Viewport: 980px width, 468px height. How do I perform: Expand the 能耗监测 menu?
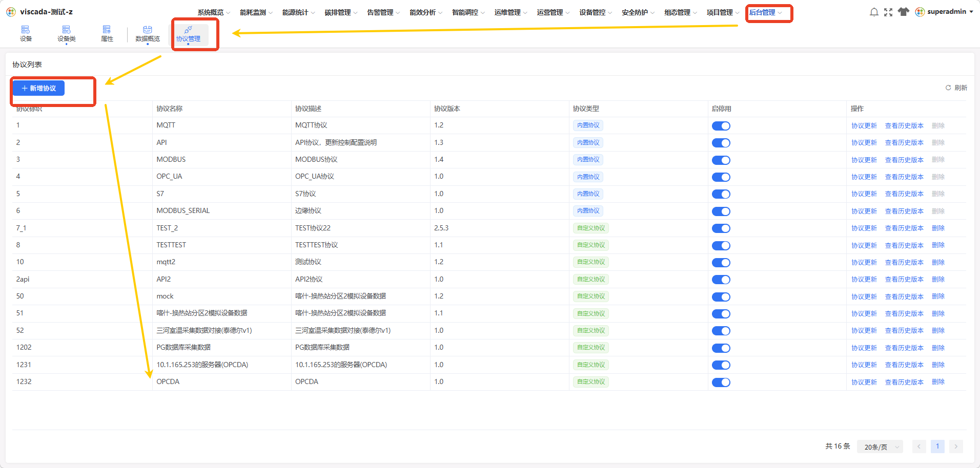point(256,12)
